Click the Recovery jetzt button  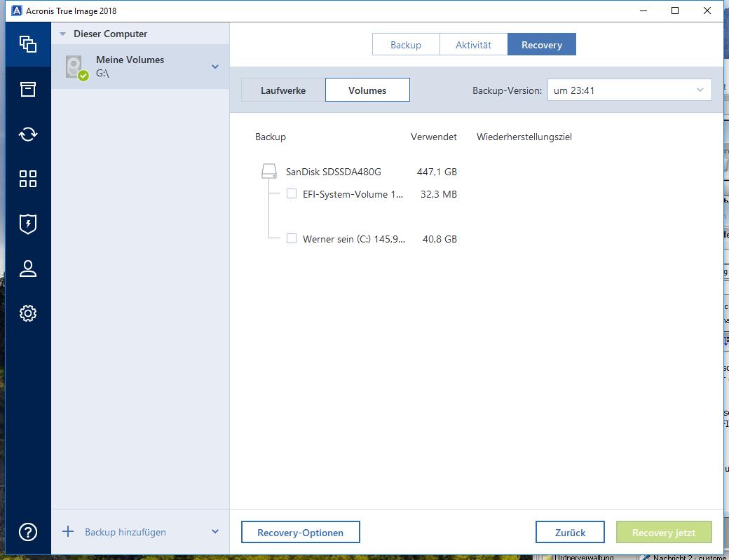pos(664,532)
